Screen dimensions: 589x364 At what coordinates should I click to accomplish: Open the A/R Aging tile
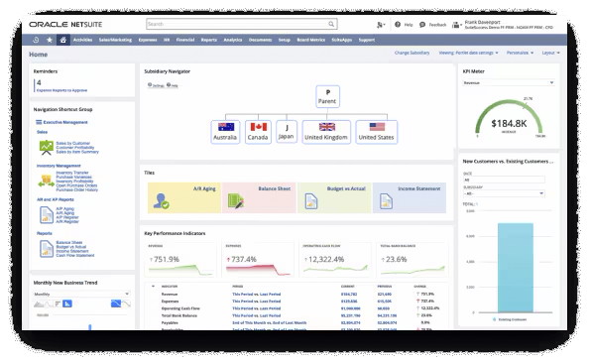point(184,198)
